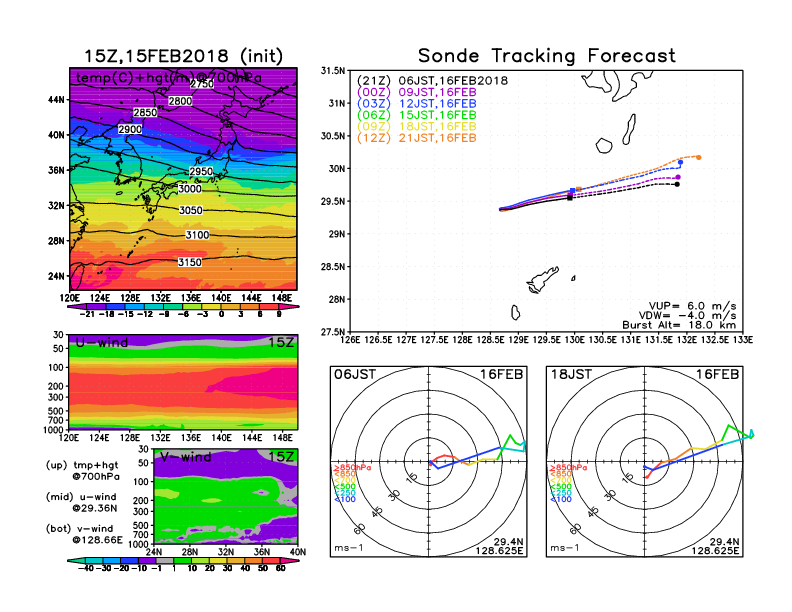Click the "(up) tmp+hgt @700hPa" note
792x612 pixels.
point(82,471)
